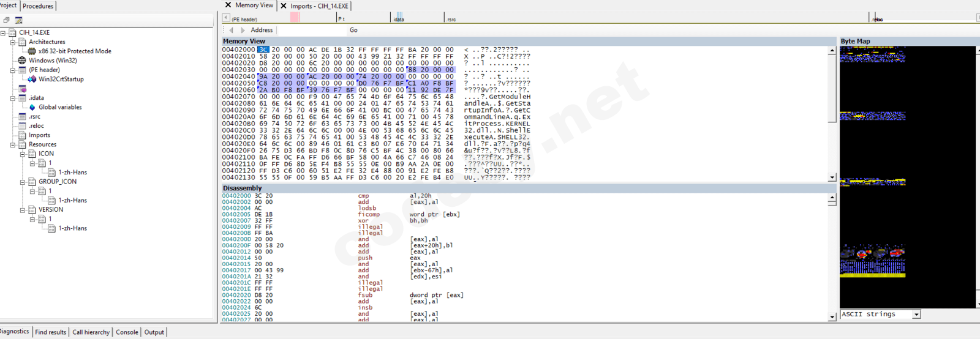This screenshot has height=339, width=980.
Task: Select 1-zh-Hans under VERSION
Action: click(73, 228)
